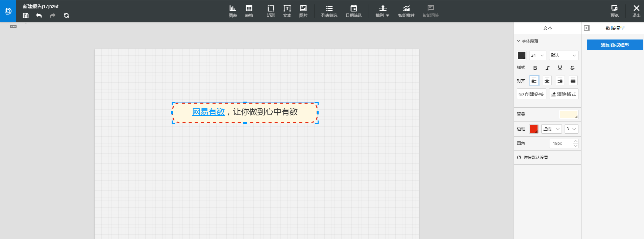Open the 排列 arrange dropdown
This screenshot has width=644, height=239.
tap(382, 11)
